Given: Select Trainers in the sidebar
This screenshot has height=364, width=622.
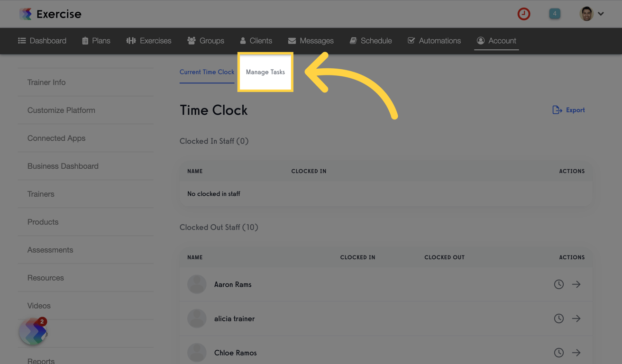Looking at the screenshot, I should pyautogui.click(x=41, y=194).
